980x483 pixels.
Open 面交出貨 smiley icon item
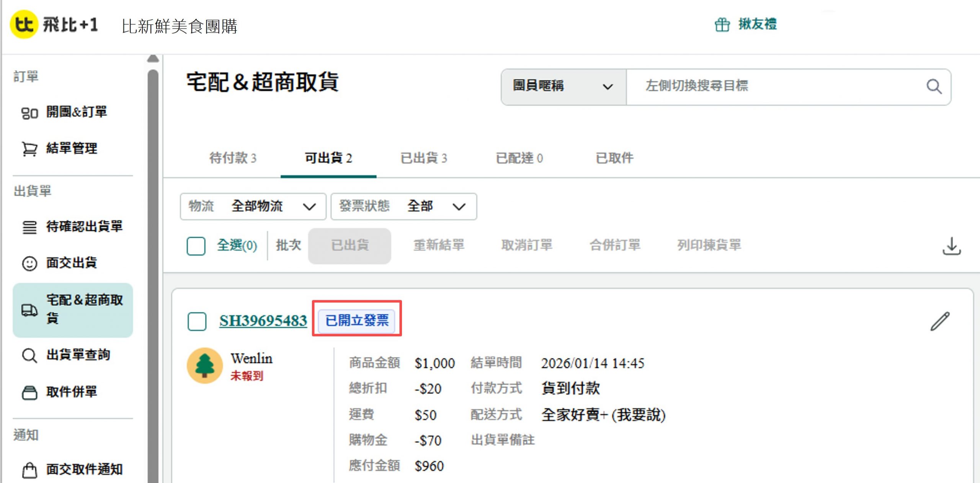point(29,263)
